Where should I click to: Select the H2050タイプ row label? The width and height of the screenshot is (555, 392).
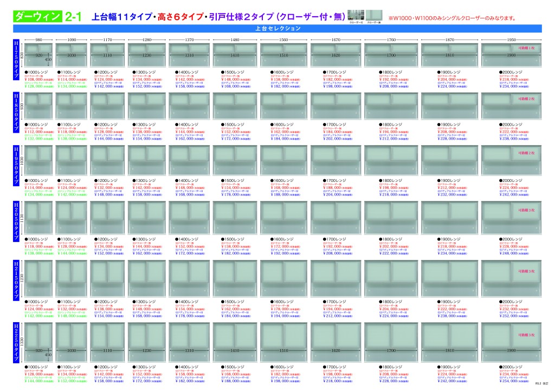click(16, 221)
